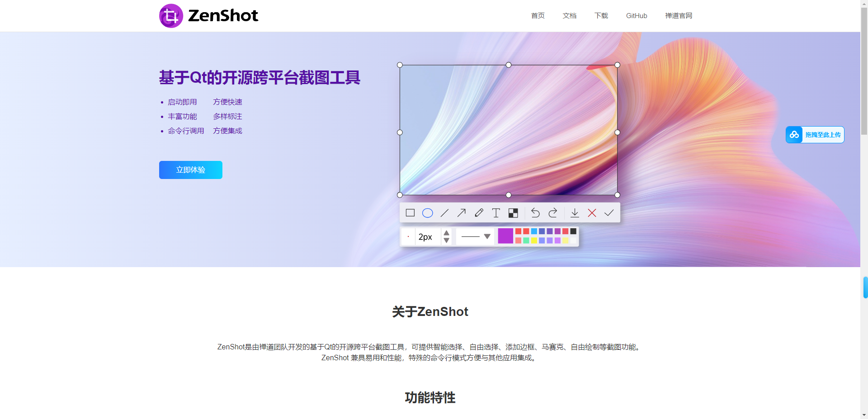The height and width of the screenshot is (419, 868).
Task: Click the redo arrow icon
Action: 552,213
